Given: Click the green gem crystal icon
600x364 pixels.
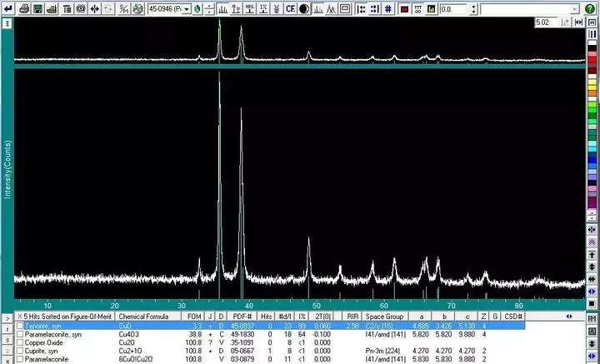Looking at the screenshot, I should pyautogui.click(x=197, y=9).
